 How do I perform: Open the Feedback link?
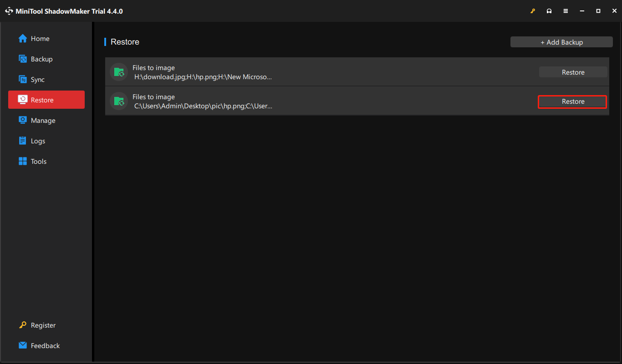tap(45, 346)
